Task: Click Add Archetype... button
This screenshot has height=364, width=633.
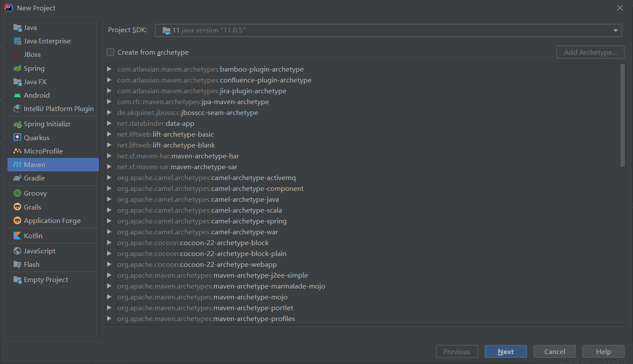Action: 590,52
